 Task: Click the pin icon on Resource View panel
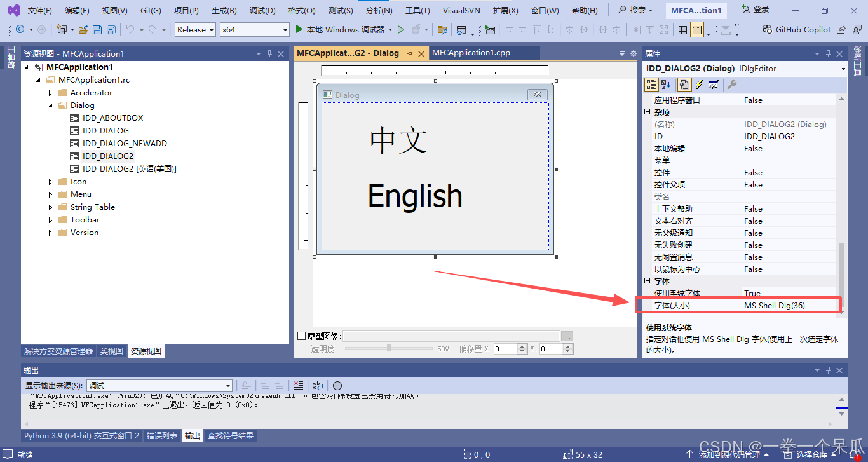click(269, 54)
